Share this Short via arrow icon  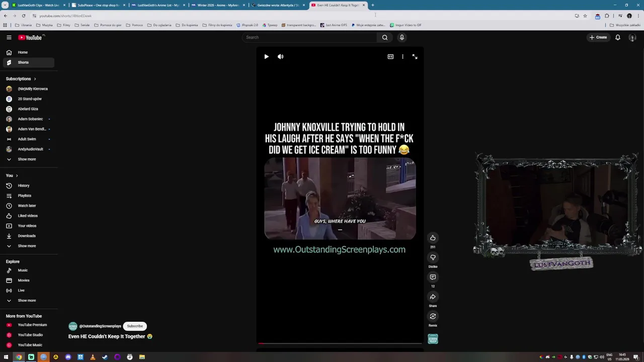[433, 297]
